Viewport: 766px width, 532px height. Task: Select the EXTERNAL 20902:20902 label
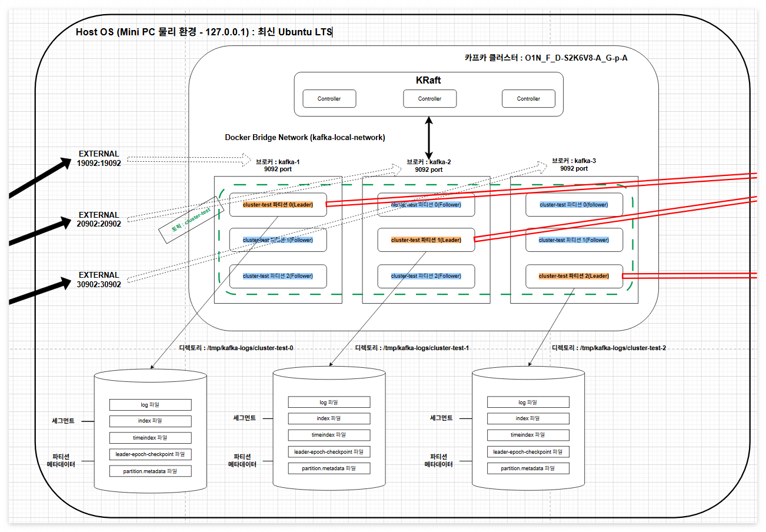click(99, 220)
